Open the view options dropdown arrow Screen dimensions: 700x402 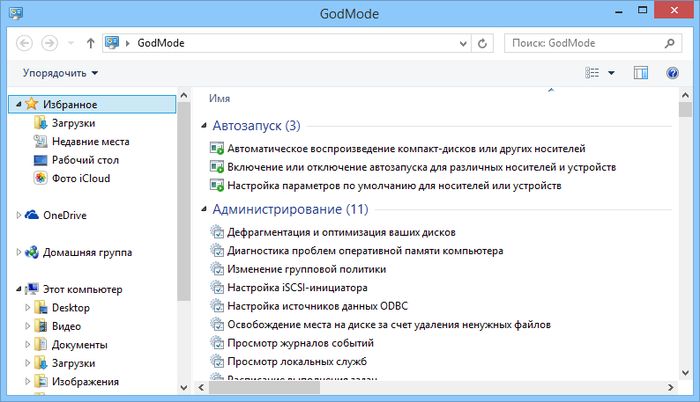tap(611, 73)
